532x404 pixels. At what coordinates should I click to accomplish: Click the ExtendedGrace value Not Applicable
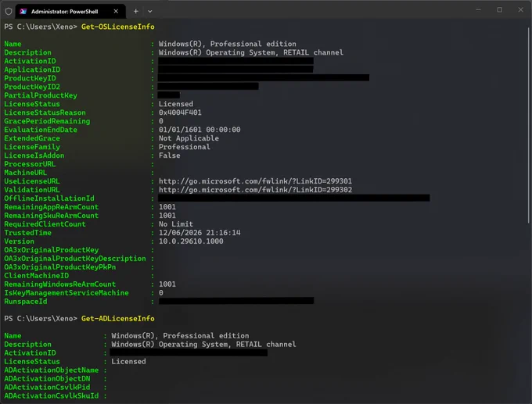point(189,138)
